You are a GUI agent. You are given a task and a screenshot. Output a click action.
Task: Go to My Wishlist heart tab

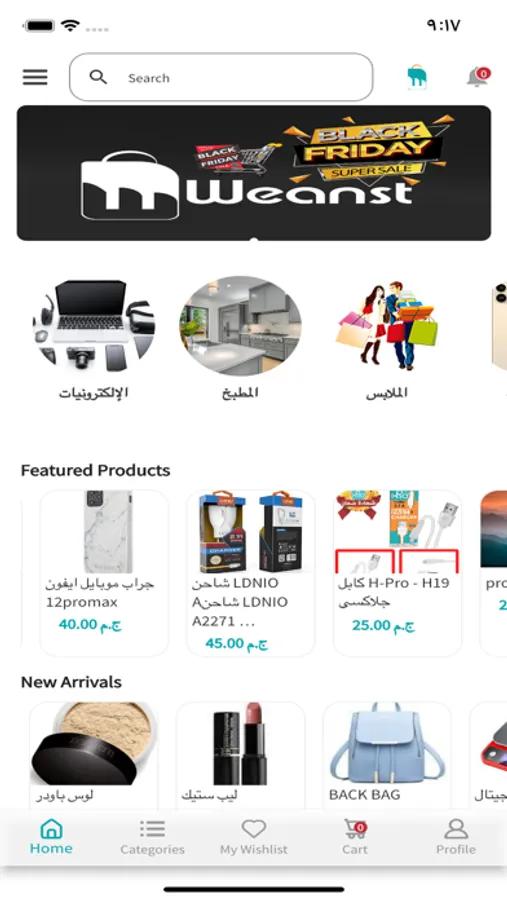tap(254, 837)
